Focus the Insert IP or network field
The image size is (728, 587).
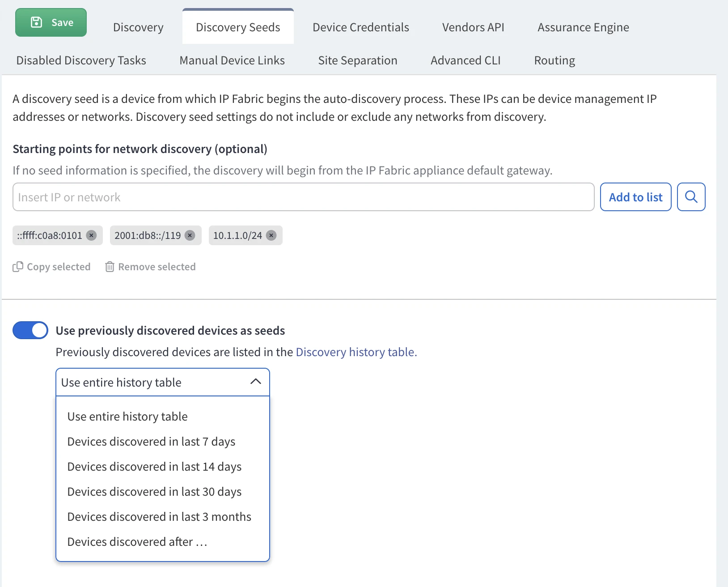pos(303,197)
